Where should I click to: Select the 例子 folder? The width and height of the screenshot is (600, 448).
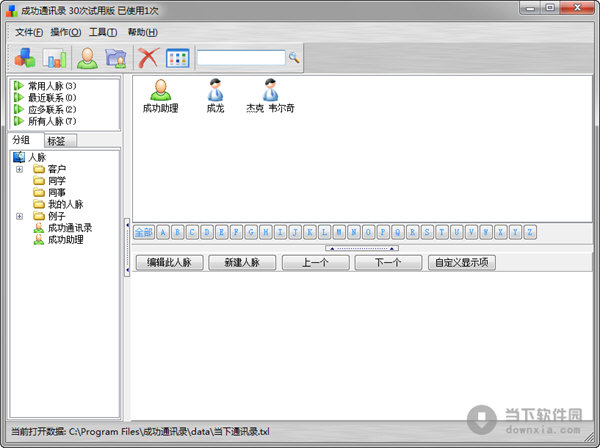[x=57, y=216]
